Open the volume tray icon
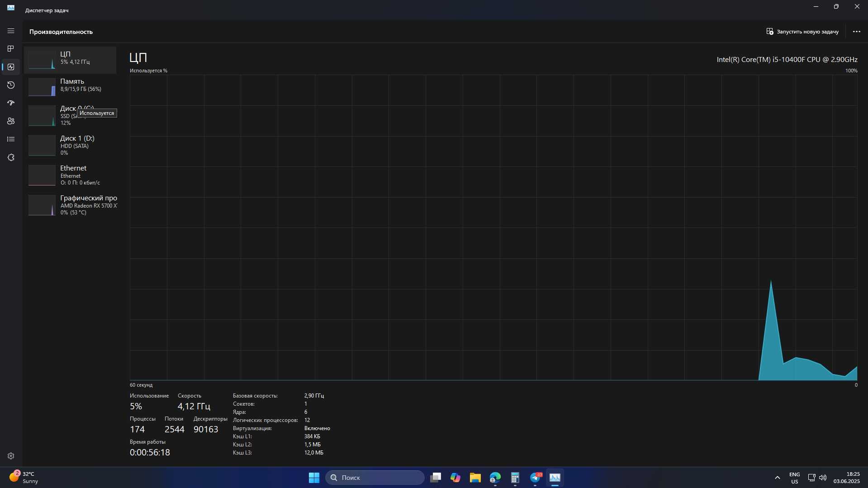 (x=823, y=478)
